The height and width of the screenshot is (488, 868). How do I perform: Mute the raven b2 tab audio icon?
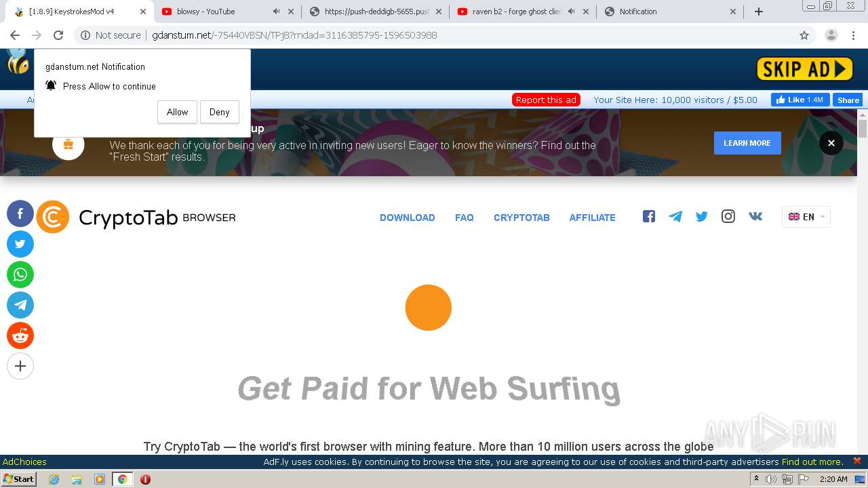tap(572, 12)
